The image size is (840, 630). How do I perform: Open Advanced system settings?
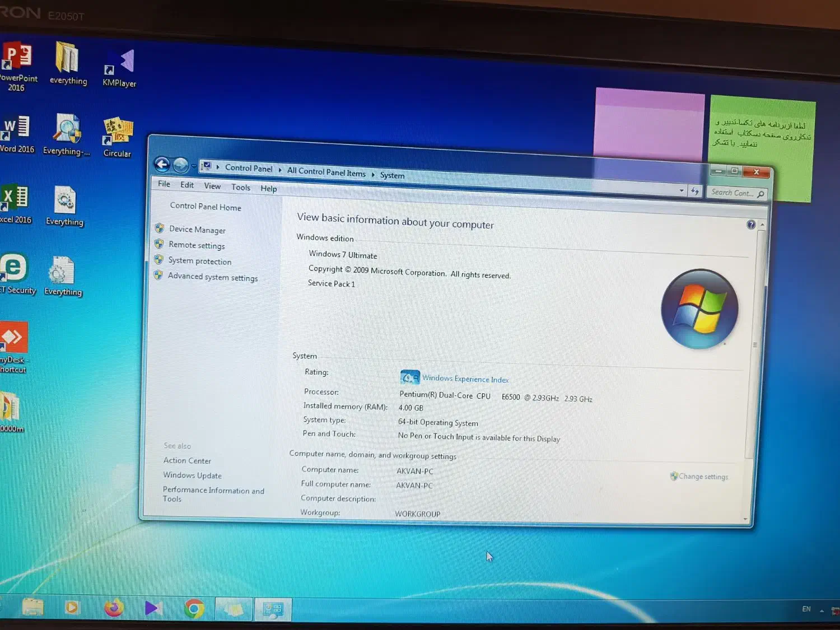coord(213,277)
